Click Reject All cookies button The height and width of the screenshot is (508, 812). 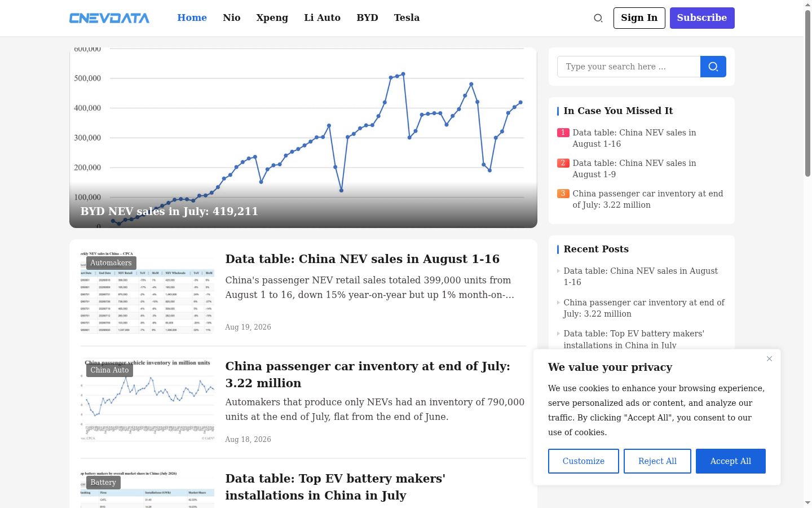point(657,461)
